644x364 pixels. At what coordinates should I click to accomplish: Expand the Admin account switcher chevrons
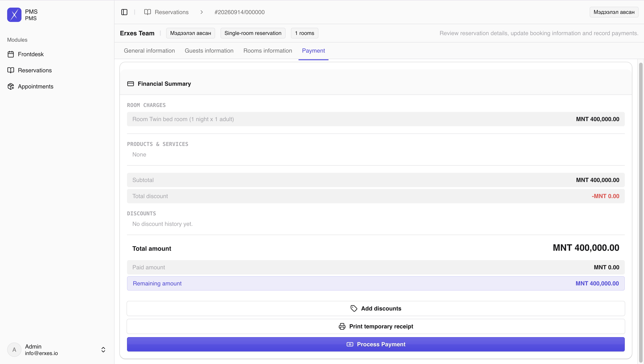point(103,349)
